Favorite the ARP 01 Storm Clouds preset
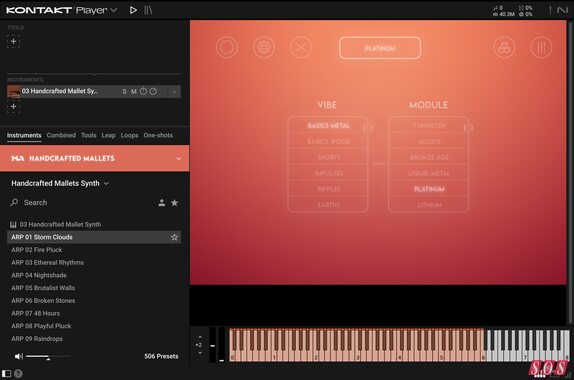 tap(175, 237)
